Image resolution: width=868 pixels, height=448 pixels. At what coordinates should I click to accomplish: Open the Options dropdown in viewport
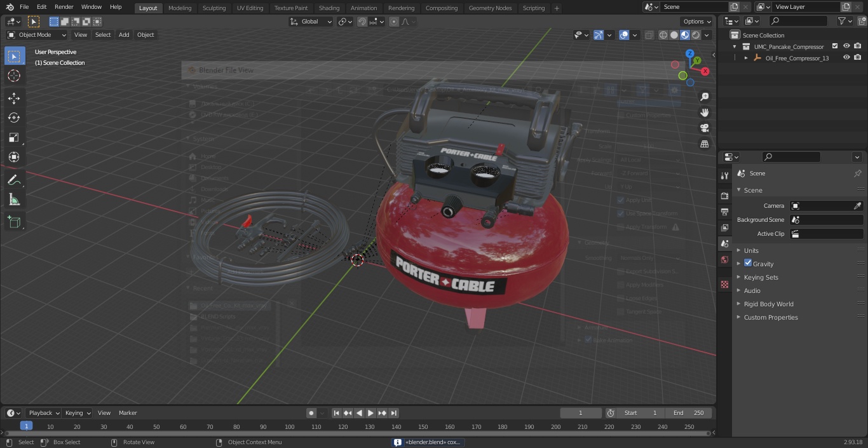pos(697,22)
